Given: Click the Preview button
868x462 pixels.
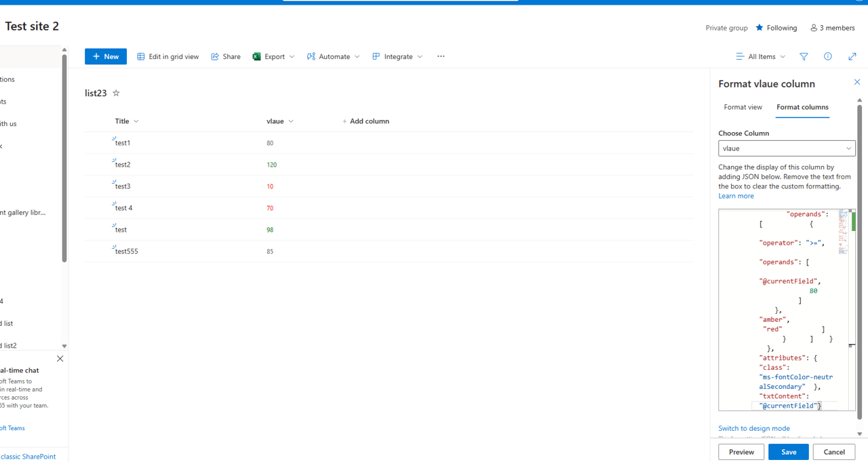Looking at the screenshot, I should [741, 452].
